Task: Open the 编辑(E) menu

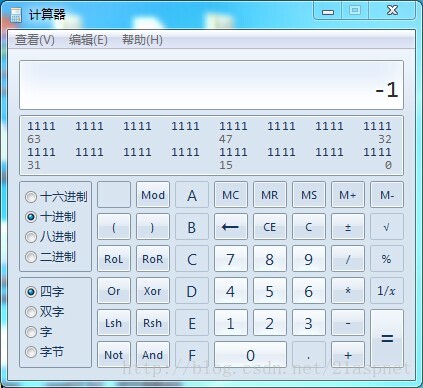Action: coord(88,40)
